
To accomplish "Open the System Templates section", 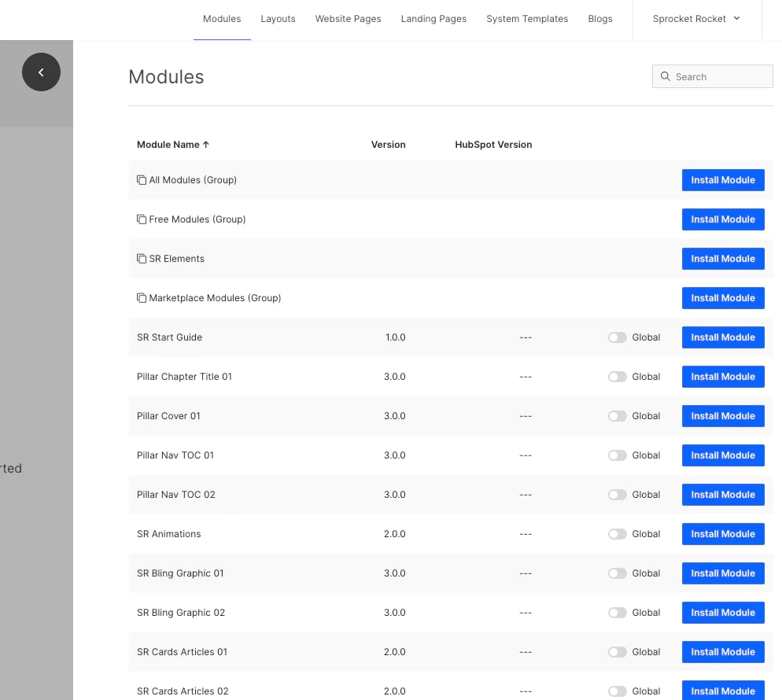I will tap(527, 18).
